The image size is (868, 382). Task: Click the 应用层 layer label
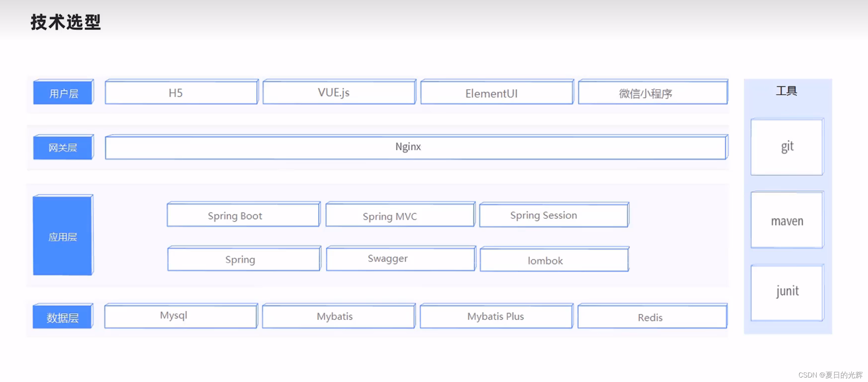click(63, 235)
